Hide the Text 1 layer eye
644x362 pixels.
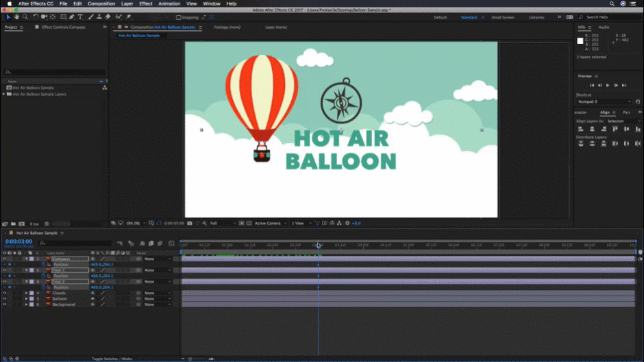5,270
